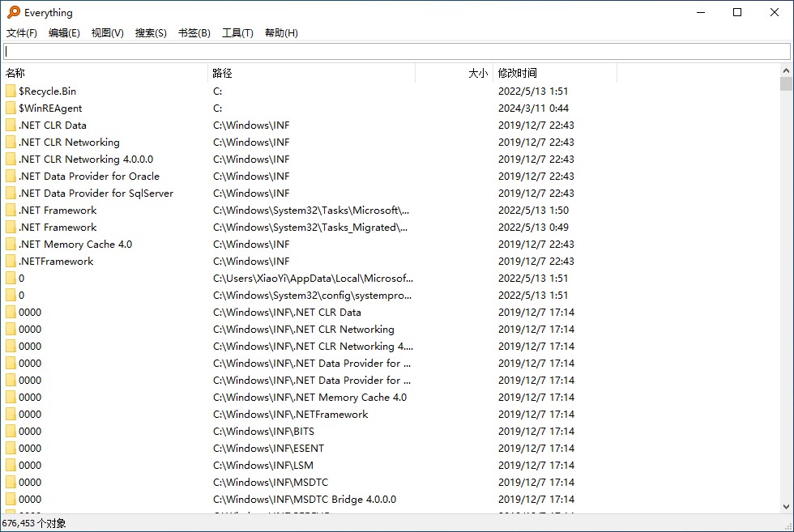The image size is (794, 532).
Task: Select folder icon for 0000 in INF\BITS
Action: click(x=11, y=432)
